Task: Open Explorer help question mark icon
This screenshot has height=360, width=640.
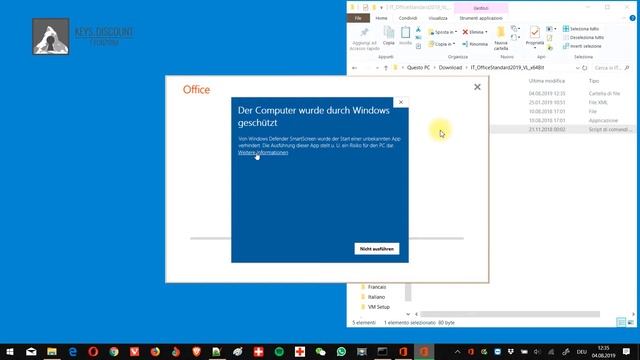Action: click(632, 18)
